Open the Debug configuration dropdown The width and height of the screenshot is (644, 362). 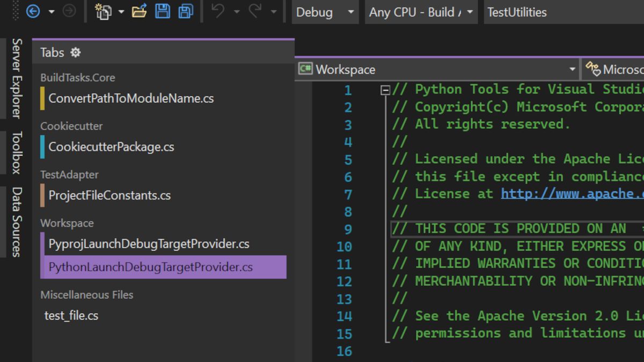coord(325,12)
